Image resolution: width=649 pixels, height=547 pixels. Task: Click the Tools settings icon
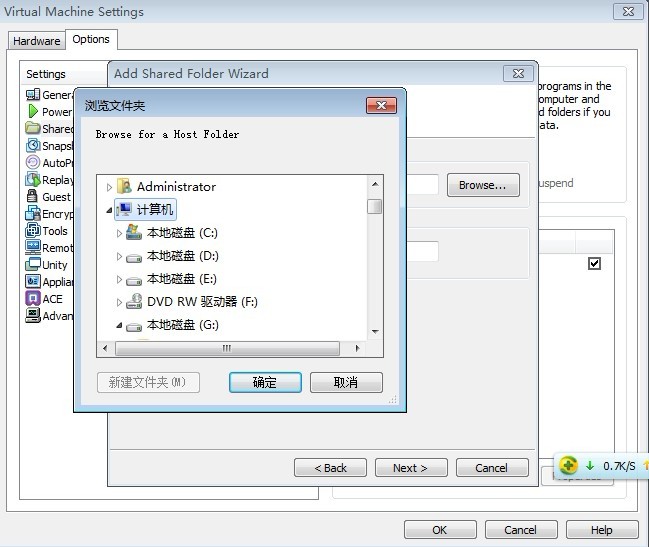tap(33, 230)
